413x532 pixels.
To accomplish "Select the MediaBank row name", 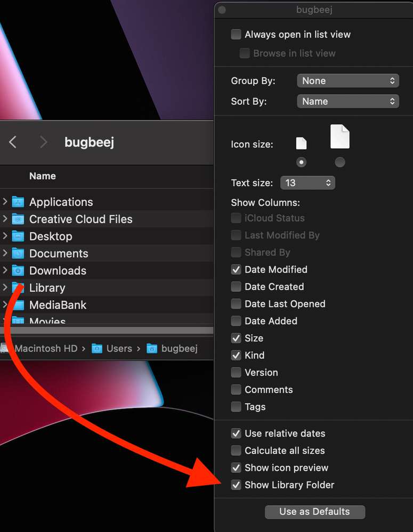I will (58, 305).
